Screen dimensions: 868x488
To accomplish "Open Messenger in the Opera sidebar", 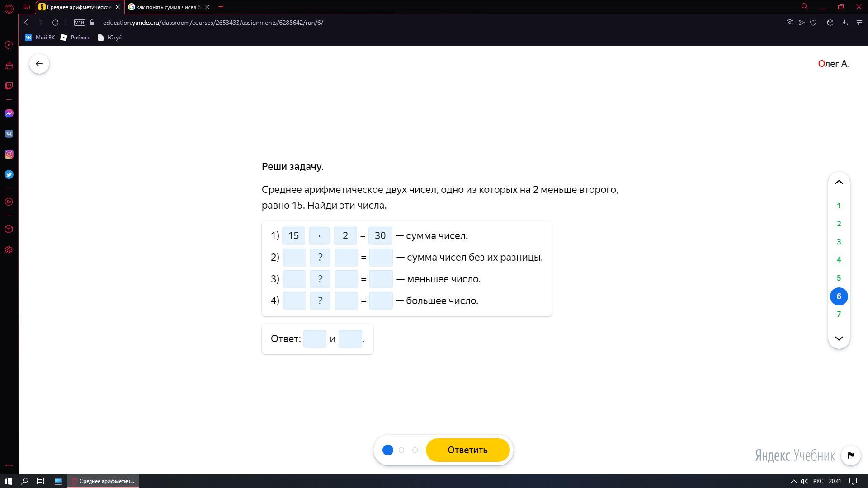I will tap(9, 113).
